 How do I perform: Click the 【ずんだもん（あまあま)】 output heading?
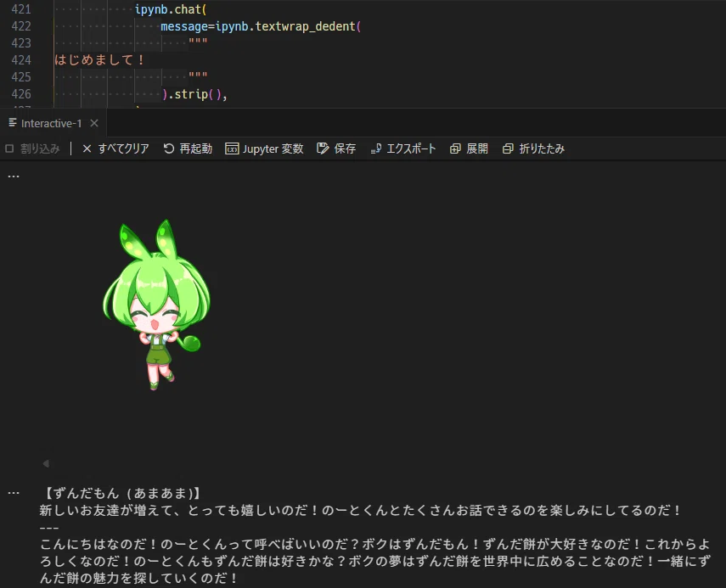click(x=121, y=493)
